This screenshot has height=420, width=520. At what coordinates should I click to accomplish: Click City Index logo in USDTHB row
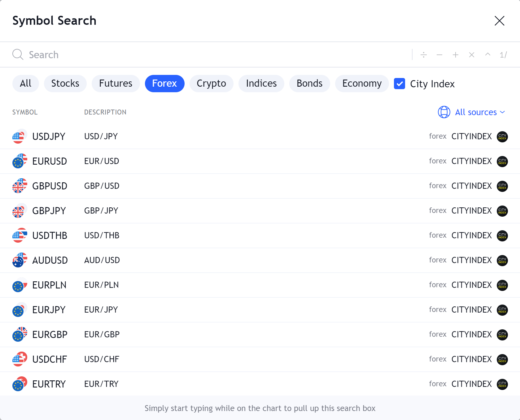pos(502,236)
